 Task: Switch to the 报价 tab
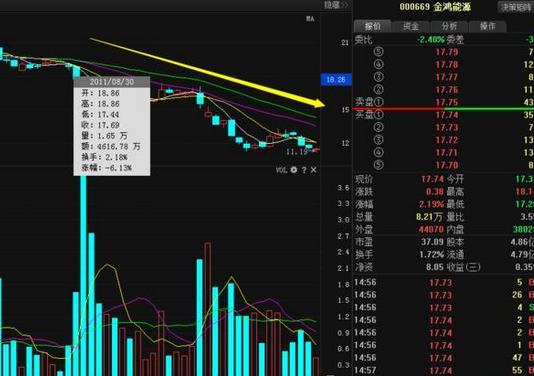pos(373,26)
